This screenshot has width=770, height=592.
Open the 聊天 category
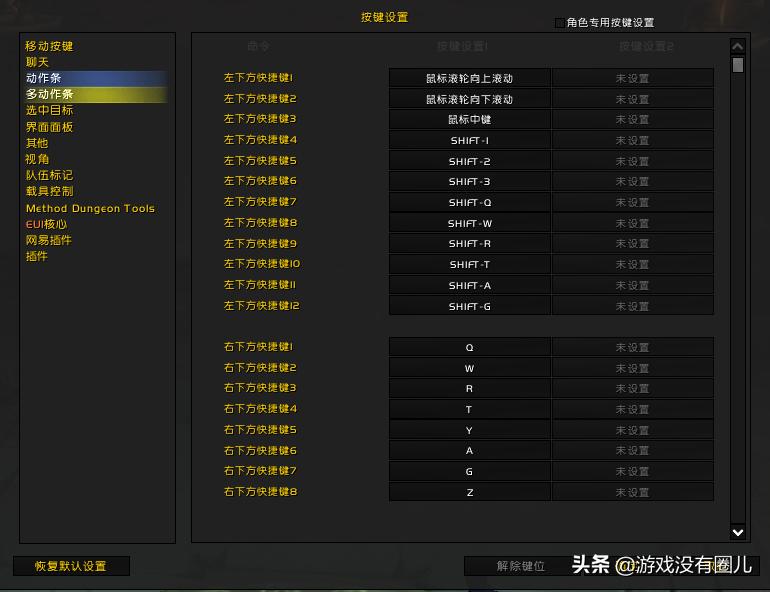pos(37,62)
